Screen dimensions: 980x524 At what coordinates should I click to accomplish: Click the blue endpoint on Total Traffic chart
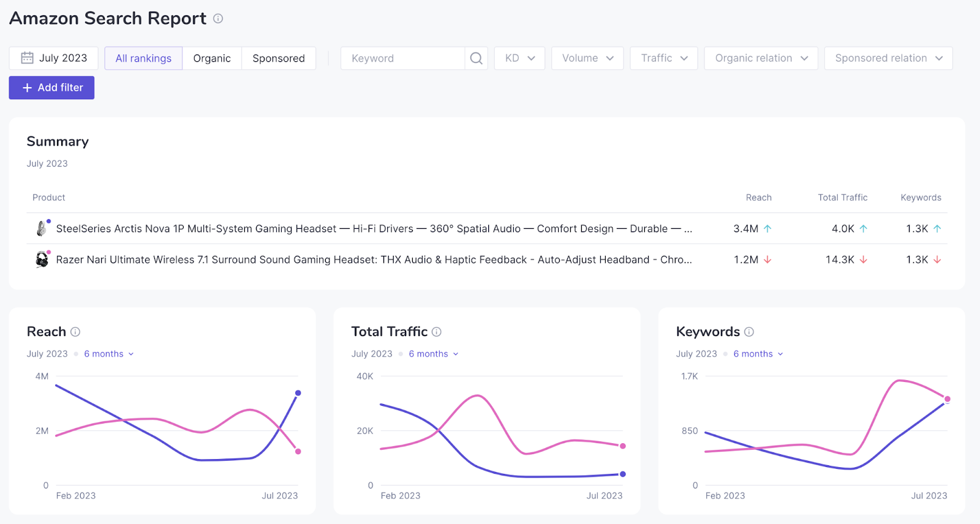[623, 474]
